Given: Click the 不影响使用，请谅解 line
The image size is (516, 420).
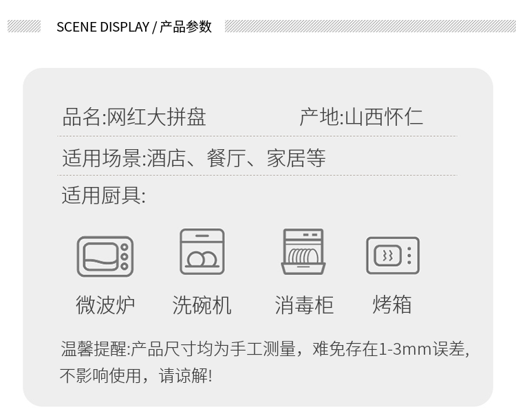Looking at the screenshot, I should click(x=136, y=375).
